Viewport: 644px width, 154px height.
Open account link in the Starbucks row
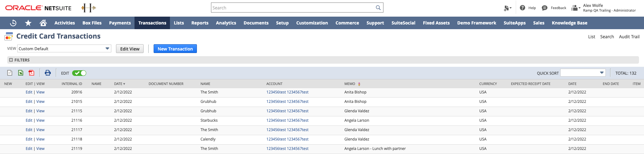[287, 120]
